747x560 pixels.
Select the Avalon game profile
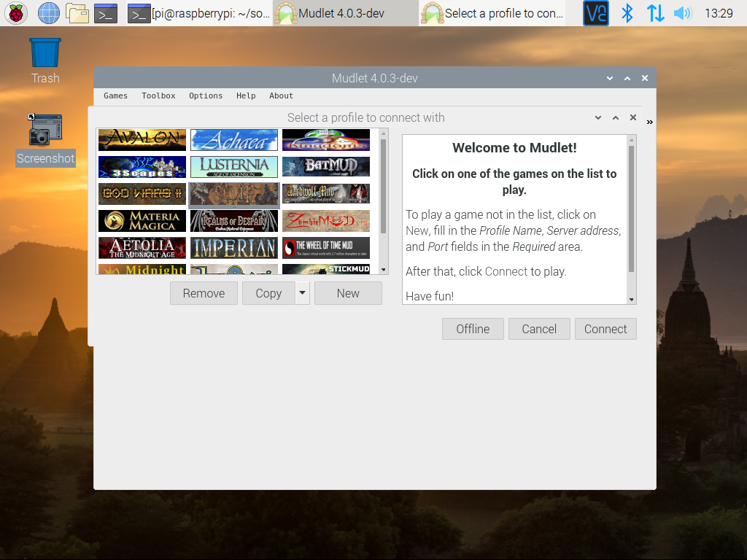pos(142,139)
